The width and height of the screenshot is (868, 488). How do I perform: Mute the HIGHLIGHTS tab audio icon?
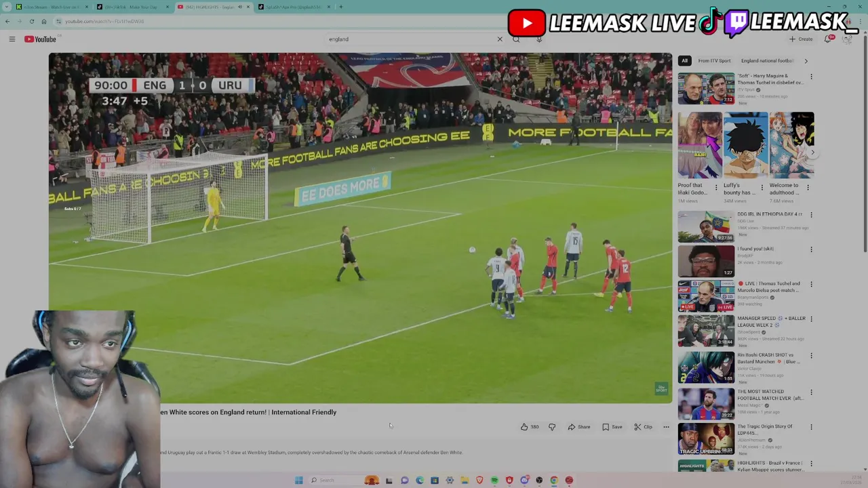(x=239, y=7)
